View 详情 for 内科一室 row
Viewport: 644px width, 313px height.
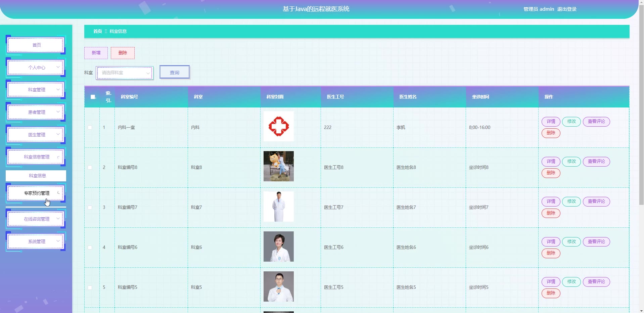click(551, 122)
